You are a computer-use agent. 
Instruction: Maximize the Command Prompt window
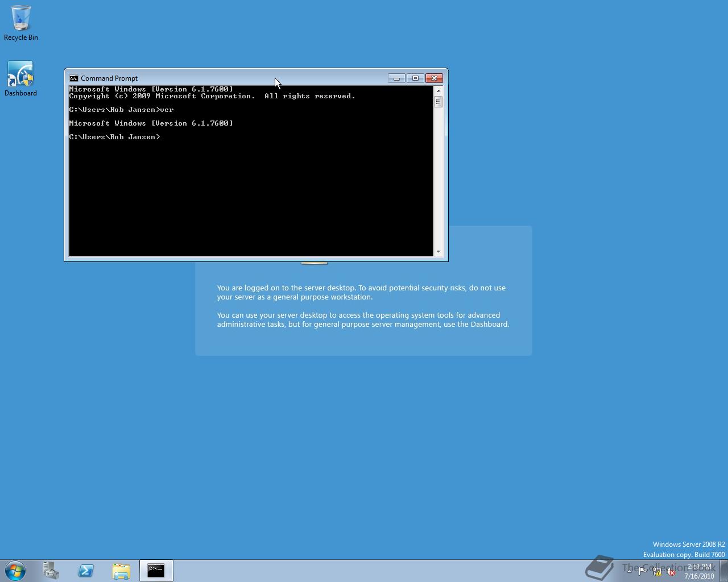point(415,78)
